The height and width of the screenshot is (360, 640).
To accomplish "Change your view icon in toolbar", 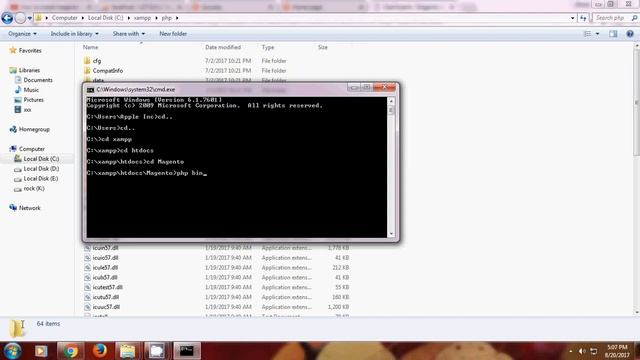I will (x=587, y=34).
